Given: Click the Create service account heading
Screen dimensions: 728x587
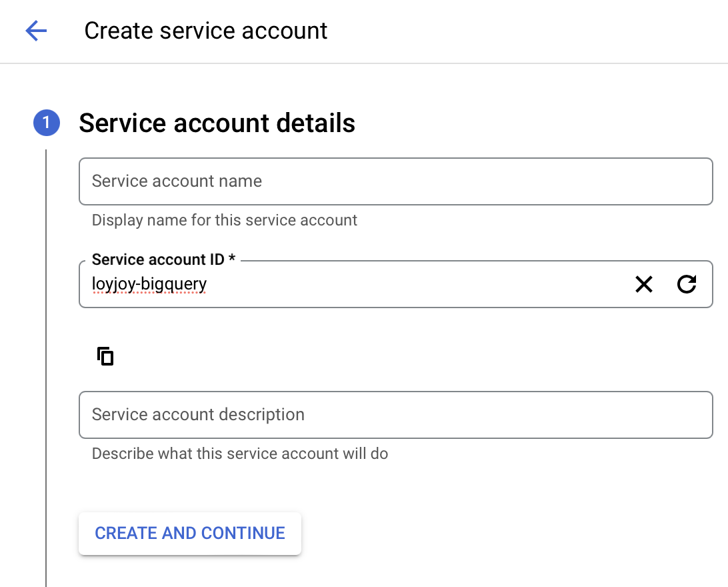Looking at the screenshot, I should 205,31.
